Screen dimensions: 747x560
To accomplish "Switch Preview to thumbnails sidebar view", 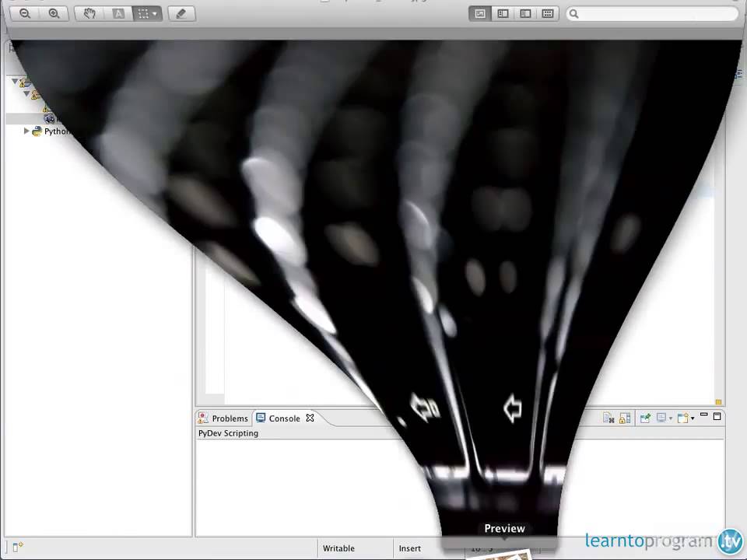I will point(503,13).
